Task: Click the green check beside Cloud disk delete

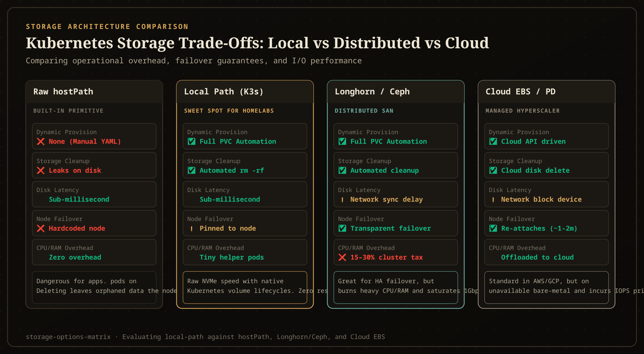Action: 493,170
